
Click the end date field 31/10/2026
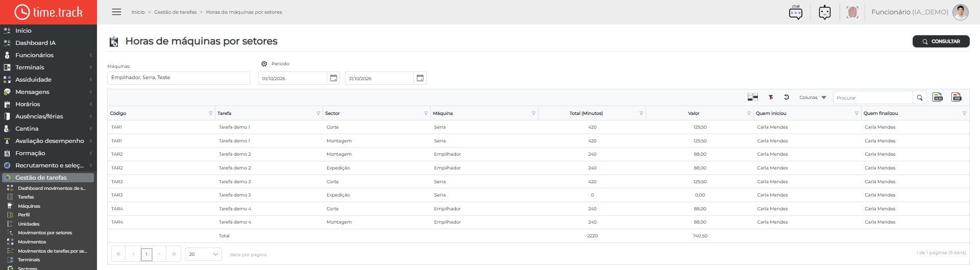379,78
